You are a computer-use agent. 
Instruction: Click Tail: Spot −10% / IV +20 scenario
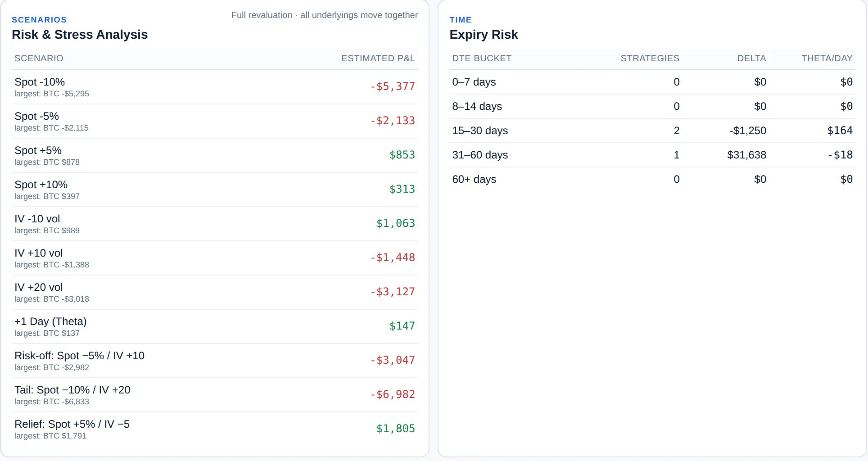pyautogui.click(x=72, y=390)
